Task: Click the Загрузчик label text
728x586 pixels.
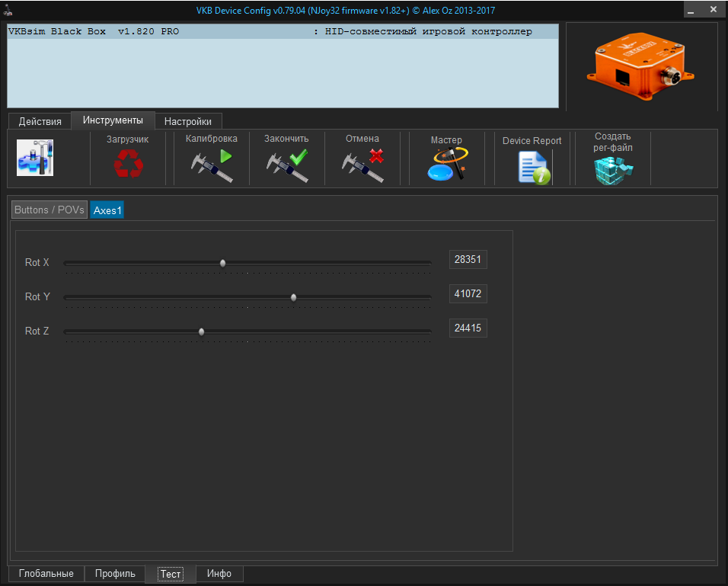Action: 128,139
